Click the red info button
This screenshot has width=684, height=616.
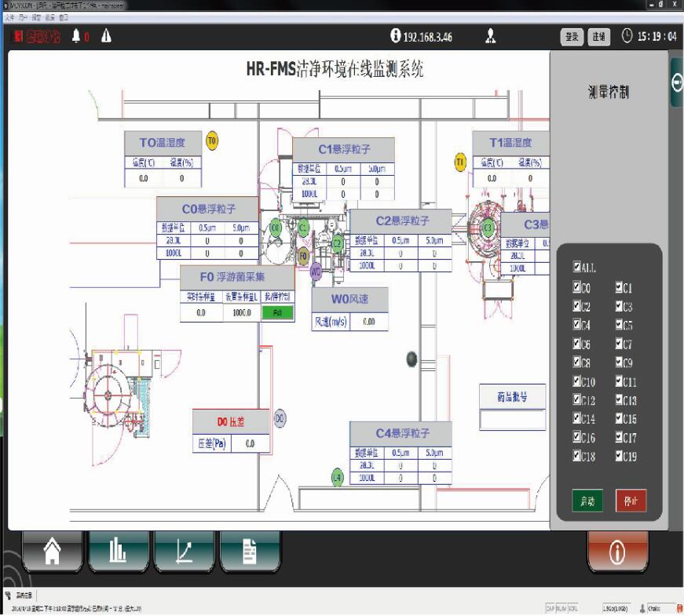(x=617, y=552)
